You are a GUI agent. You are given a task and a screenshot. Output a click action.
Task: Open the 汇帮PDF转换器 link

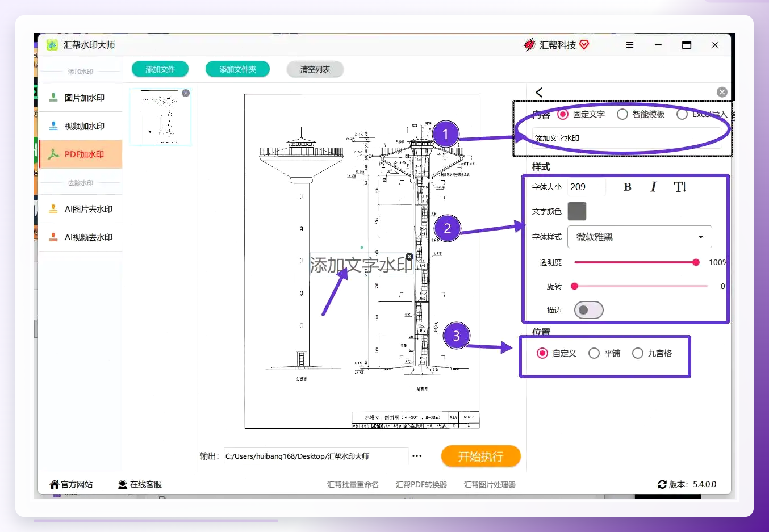pos(421,484)
